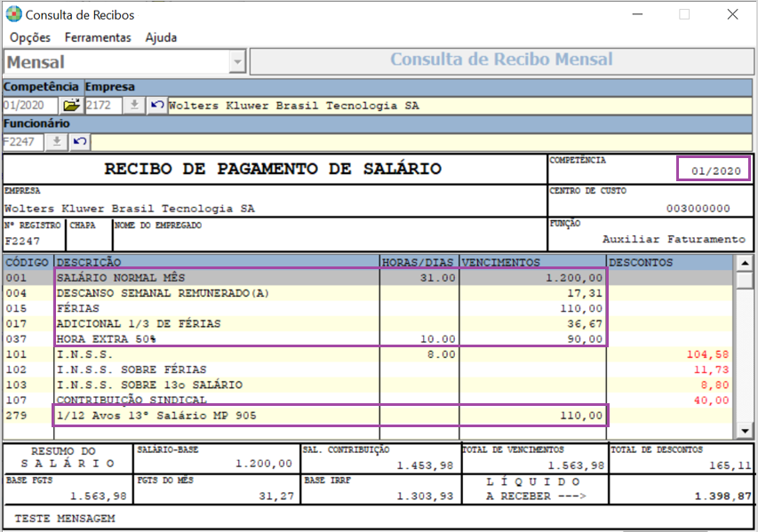Open the Ferramentas menu
Image resolution: width=758 pixels, height=532 pixels.
click(98, 37)
